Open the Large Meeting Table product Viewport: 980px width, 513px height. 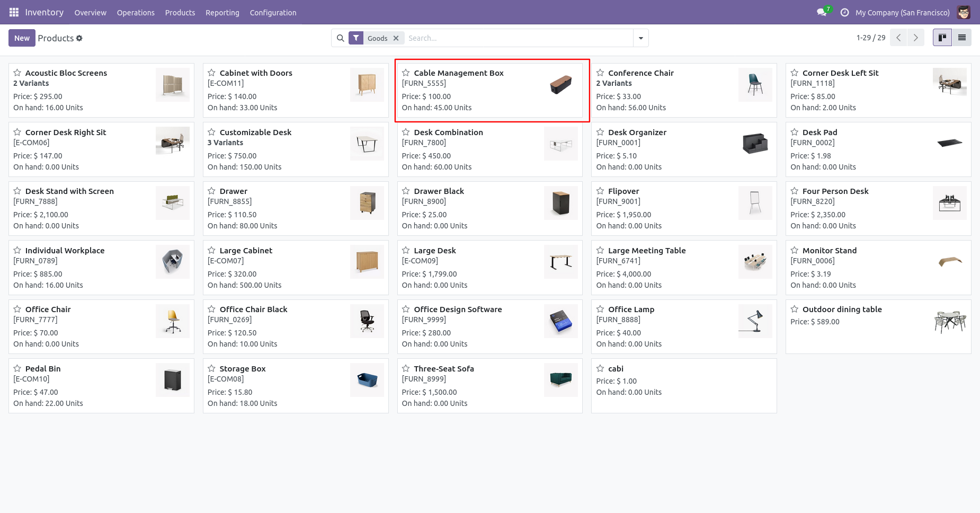click(684, 268)
